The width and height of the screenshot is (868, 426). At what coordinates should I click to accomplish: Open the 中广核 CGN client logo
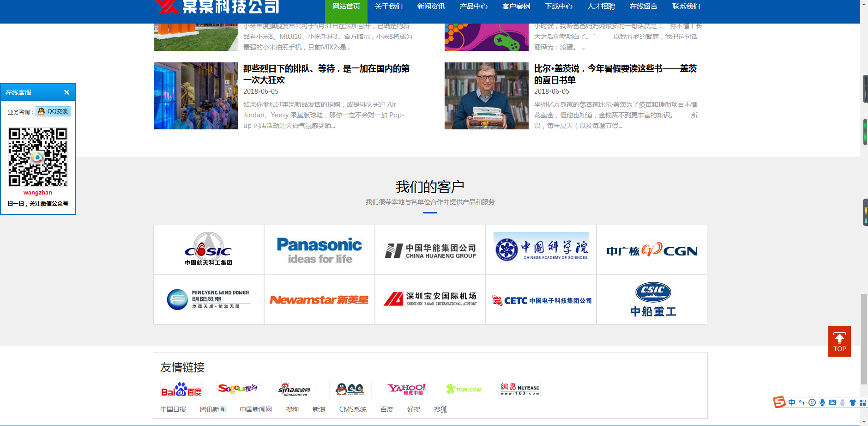(x=652, y=250)
